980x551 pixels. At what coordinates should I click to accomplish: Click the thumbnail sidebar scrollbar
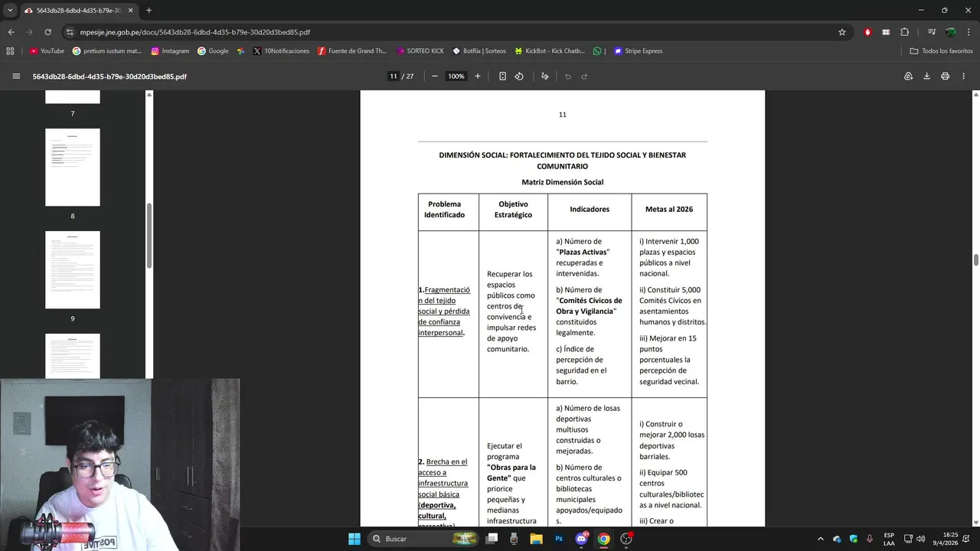coord(149,236)
